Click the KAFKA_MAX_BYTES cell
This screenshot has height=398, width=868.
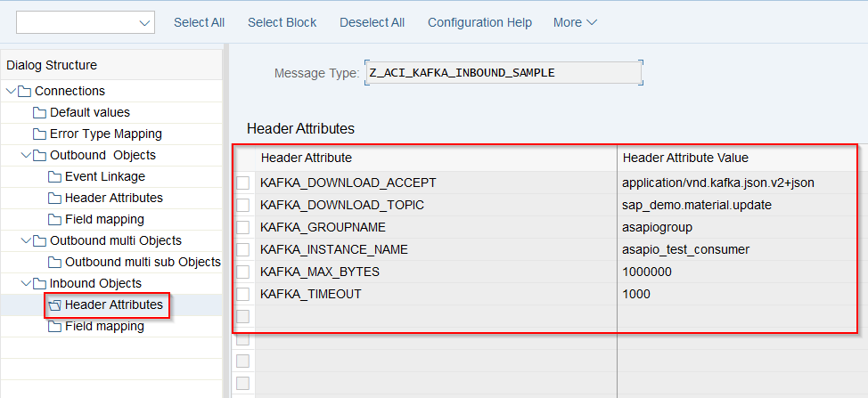436,272
